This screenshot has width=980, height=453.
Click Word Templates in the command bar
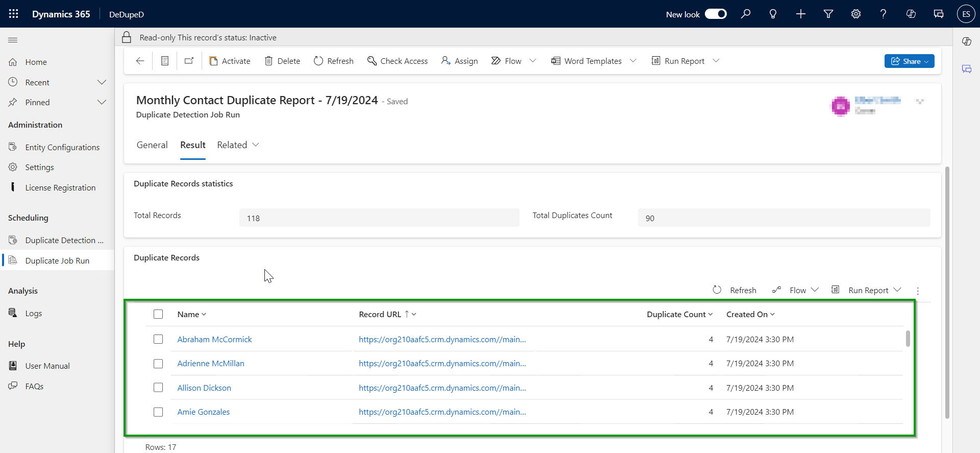tap(586, 61)
